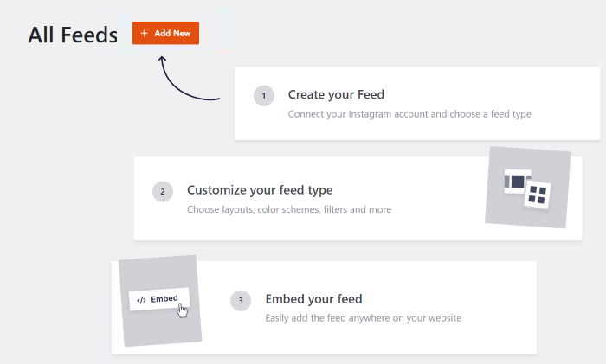Viewport: 606px width, 364px height.
Task: Click the plus icon in Add New
Action: pos(144,33)
